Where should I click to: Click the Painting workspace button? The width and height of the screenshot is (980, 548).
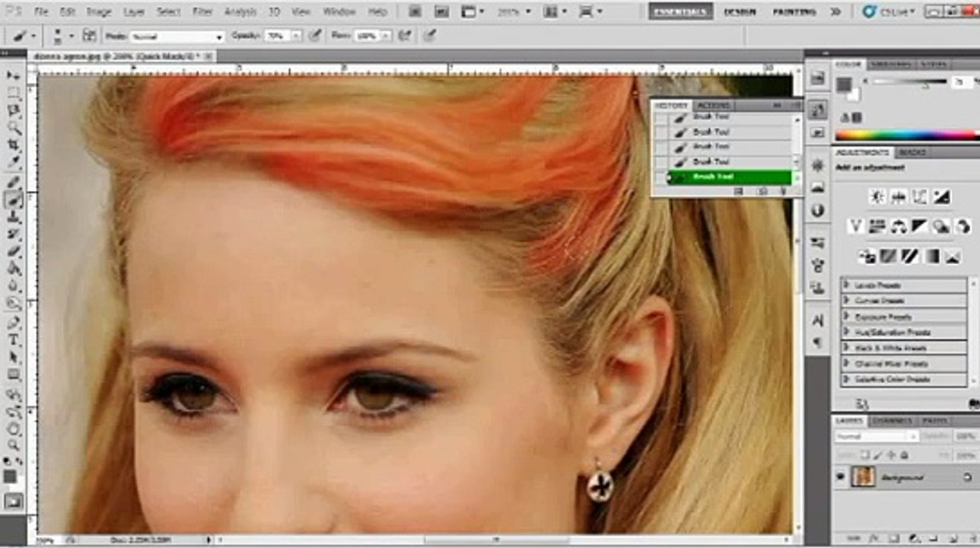pos(794,12)
